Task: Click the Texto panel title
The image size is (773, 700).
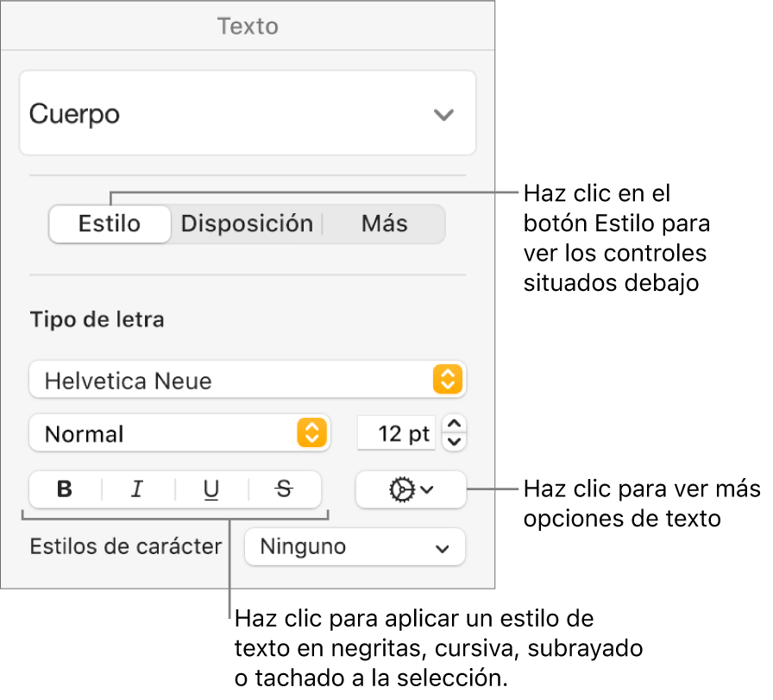Action: click(248, 26)
